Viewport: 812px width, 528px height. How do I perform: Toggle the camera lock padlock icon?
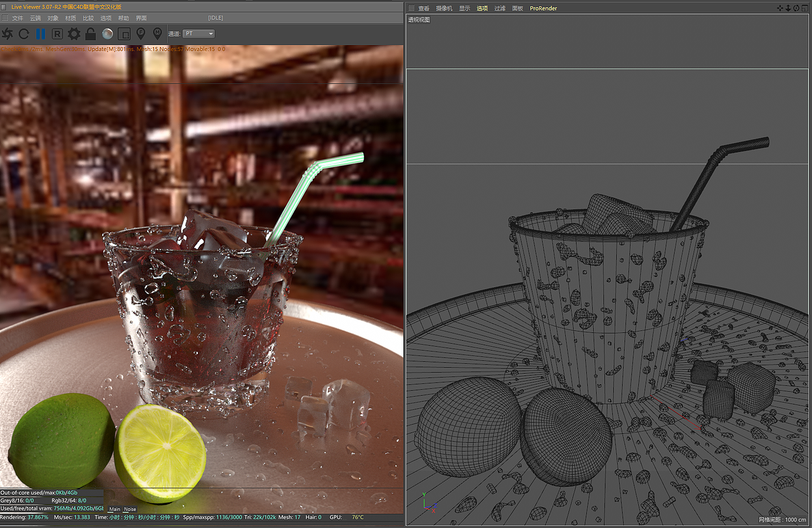[x=91, y=34]
